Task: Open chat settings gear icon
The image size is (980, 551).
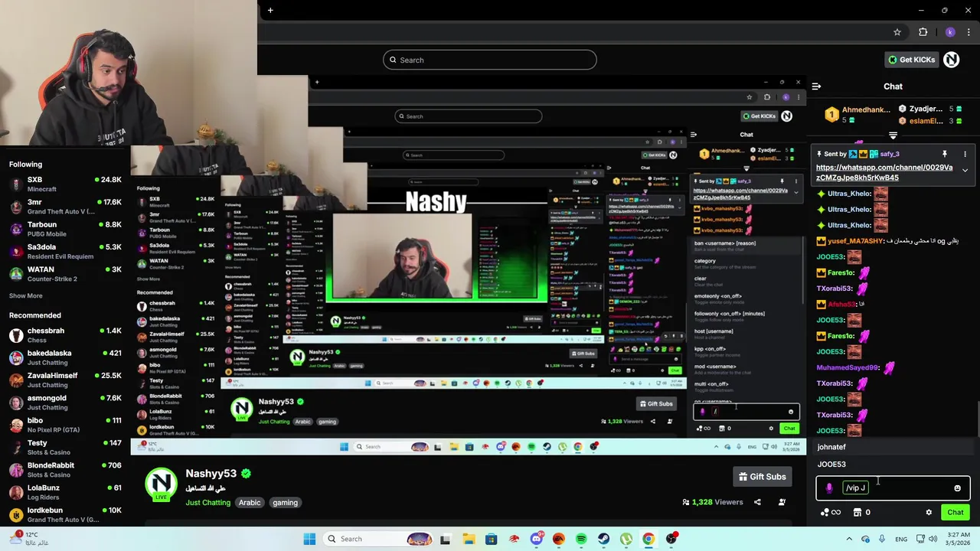Action: tap(929, 513)
